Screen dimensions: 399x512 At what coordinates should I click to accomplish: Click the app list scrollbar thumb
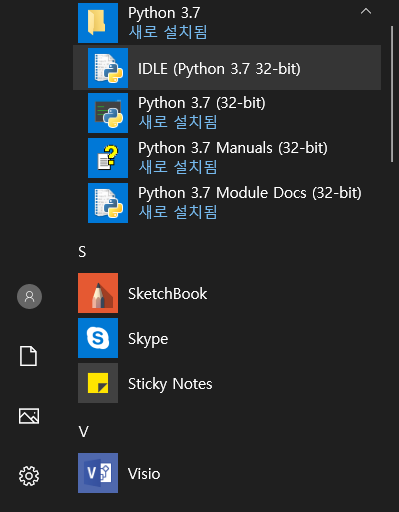392,94
